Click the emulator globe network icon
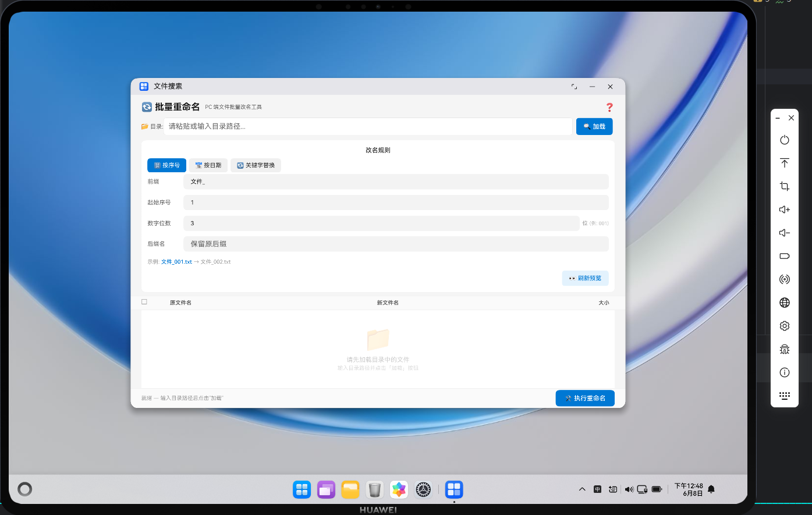This screenshot has width=812, height=515. tap(785, 303)
